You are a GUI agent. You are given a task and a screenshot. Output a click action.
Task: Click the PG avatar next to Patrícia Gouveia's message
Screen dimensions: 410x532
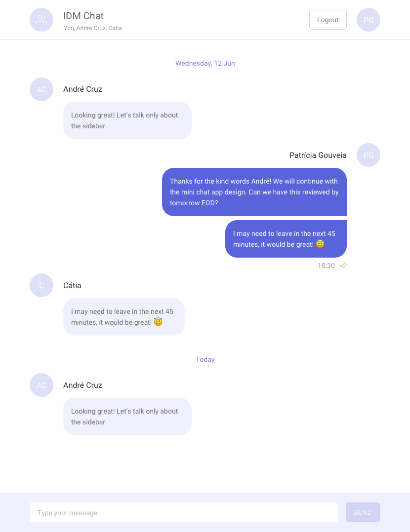click(369, 155)
